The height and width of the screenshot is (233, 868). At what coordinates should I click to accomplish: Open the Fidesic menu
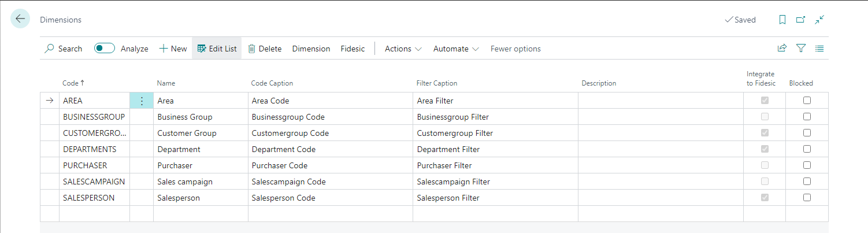(x=353, y=49)
